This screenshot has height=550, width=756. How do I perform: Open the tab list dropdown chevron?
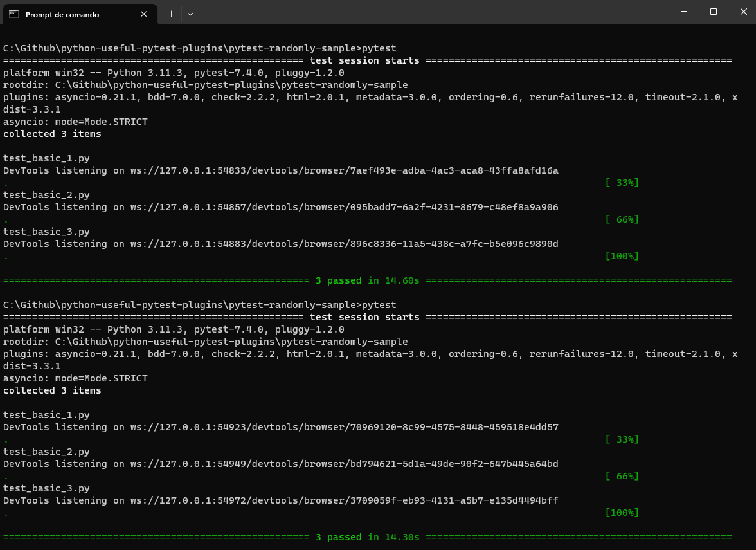pos(191,14)
